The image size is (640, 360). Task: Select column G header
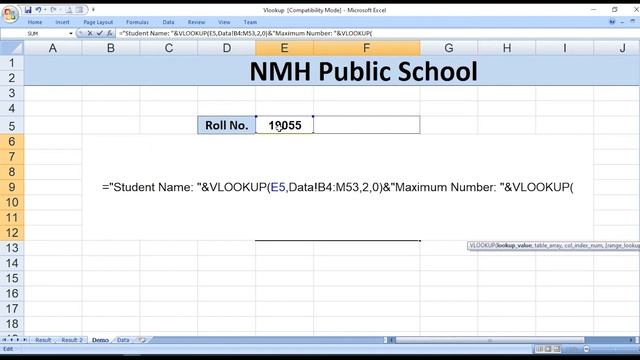pyautogui.click(x=449, y=48)
